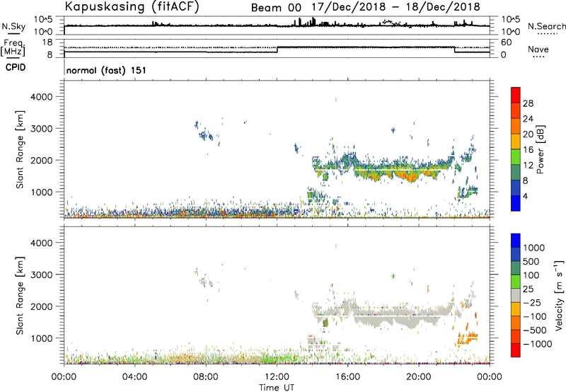Click the '16:00' time axis tick label
The image size is (566, 392).
click(347, 377)
